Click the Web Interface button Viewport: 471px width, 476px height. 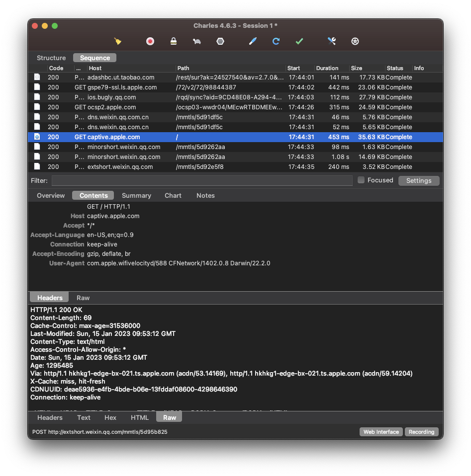(x=381, y=432)
